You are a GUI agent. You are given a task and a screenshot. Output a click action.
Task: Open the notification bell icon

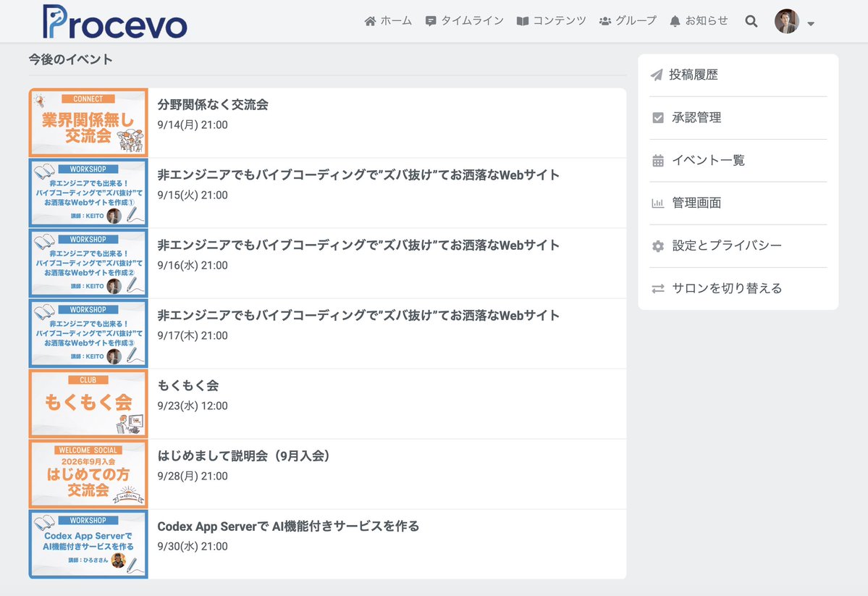point(675,22)
